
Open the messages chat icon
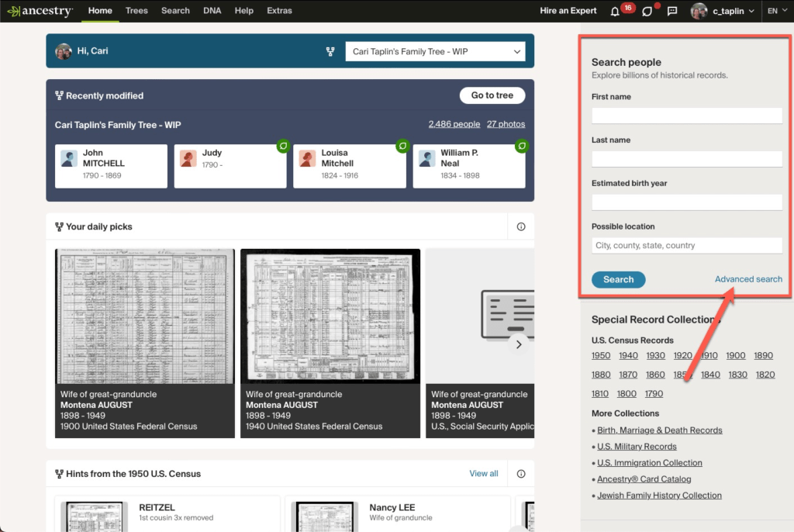[672, 11]
